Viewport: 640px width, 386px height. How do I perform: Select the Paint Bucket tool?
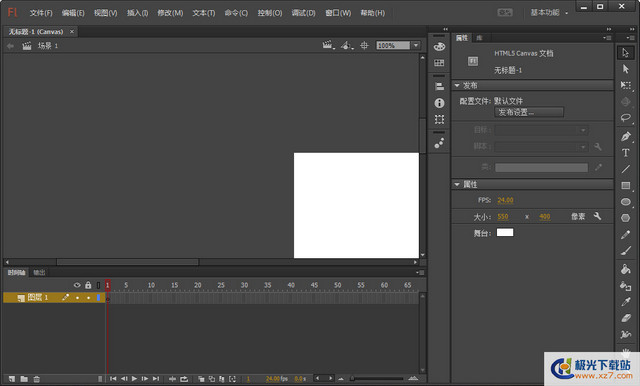[625, 268]
